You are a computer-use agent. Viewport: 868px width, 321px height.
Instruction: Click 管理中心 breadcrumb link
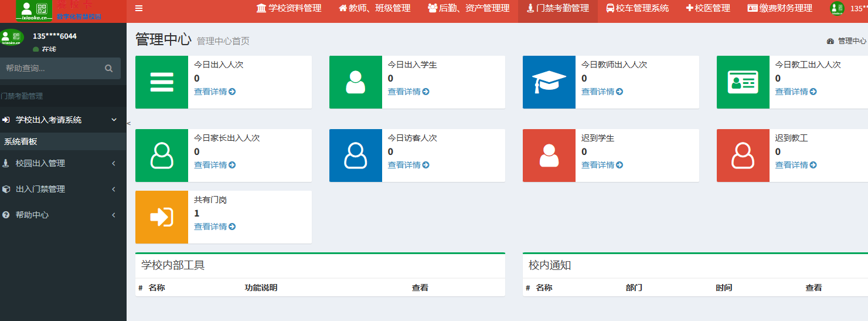[852, 41]
